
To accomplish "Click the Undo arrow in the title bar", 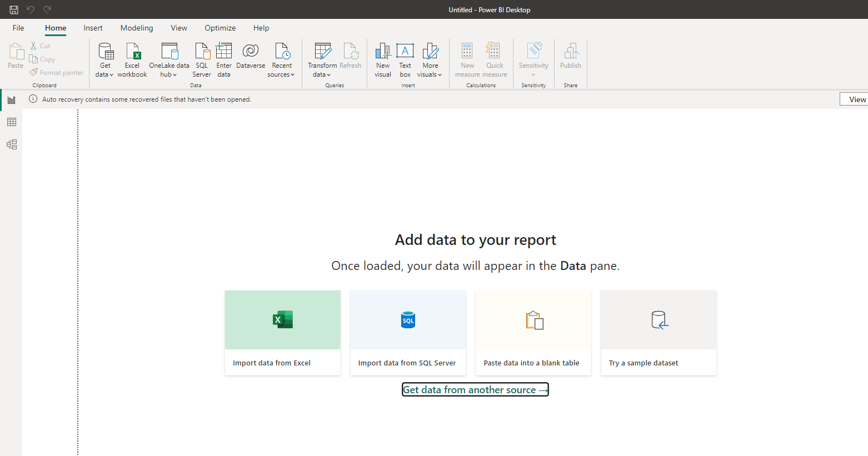I will 31,9.
